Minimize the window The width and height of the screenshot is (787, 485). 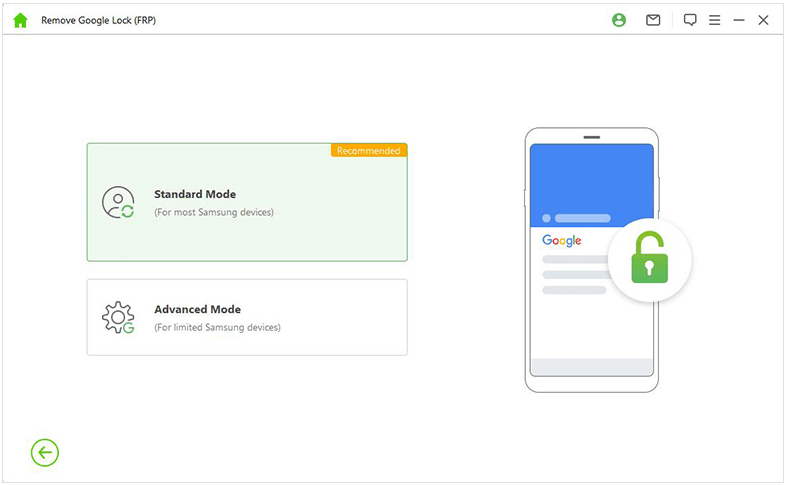[739, 20]
